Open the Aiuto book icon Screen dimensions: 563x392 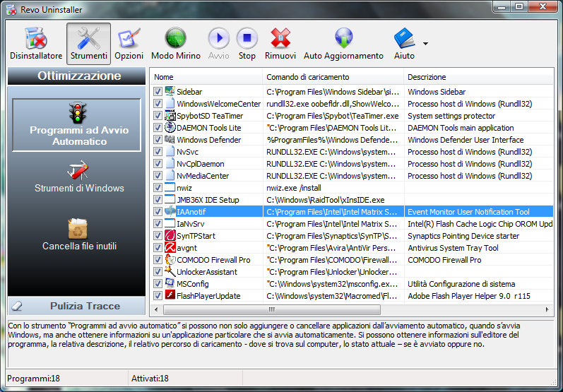click(x=404, y=38)
